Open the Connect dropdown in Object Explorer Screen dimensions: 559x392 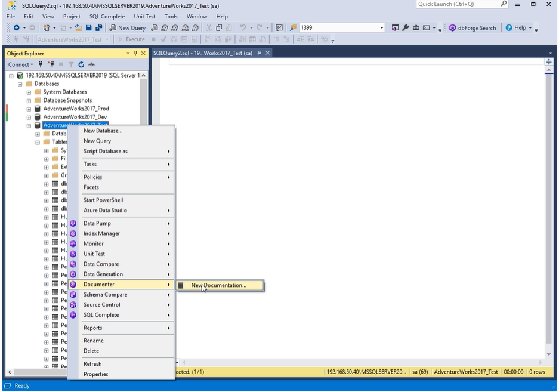20,64
